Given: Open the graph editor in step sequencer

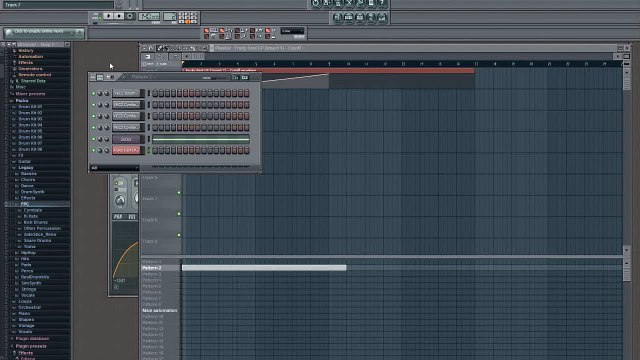Looking at the screenshot, I should [x=235, y=77].
